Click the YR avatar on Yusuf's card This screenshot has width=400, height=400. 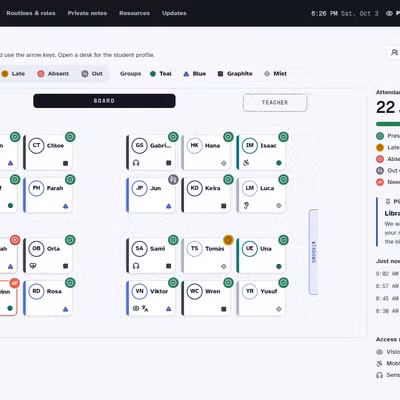pyautogui.click(x=249, y=291)
